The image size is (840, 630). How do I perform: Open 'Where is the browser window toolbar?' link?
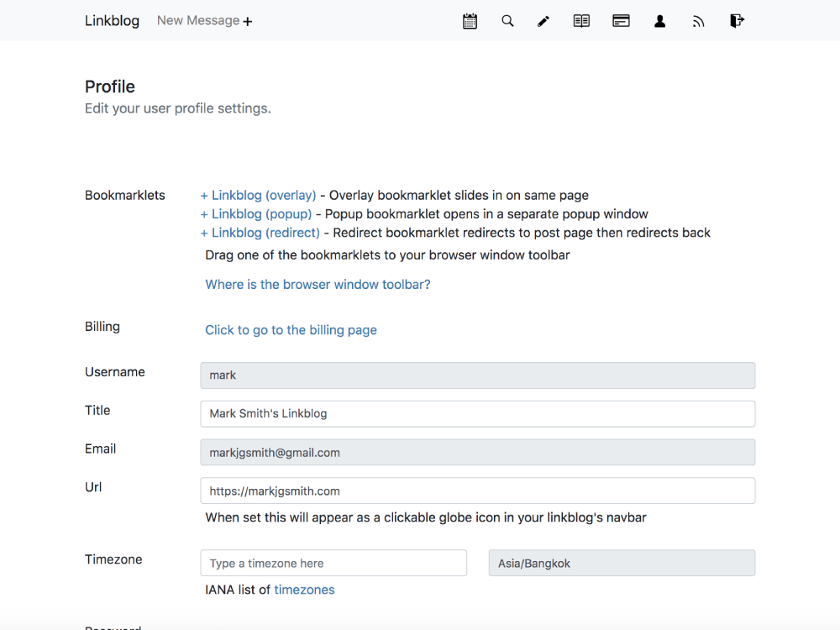point(318,285)
